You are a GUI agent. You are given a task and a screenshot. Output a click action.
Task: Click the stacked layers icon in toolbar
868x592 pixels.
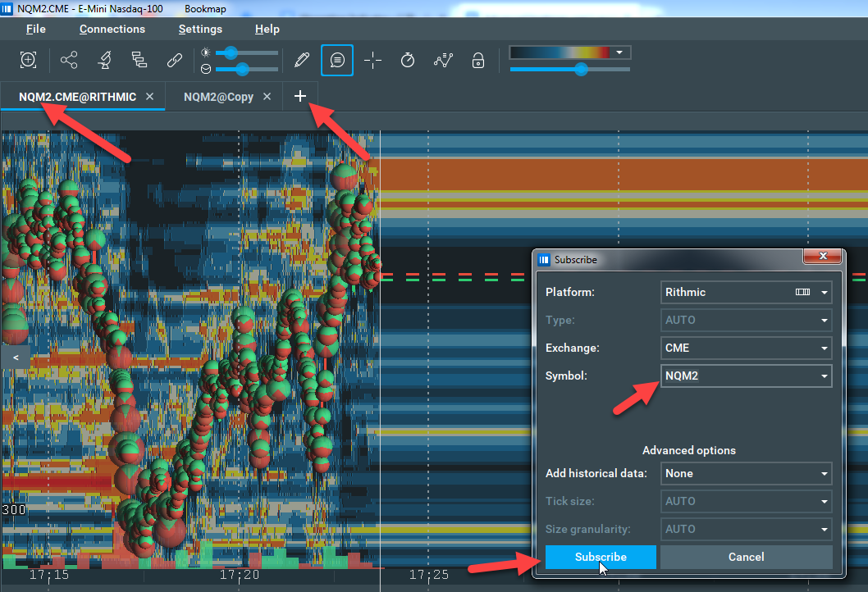(x=139, y=60)
